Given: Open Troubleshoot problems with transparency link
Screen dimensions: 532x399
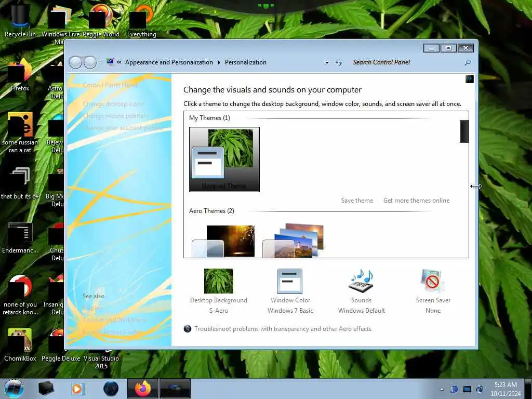Looking at the screenshot, I should point(283,329).
